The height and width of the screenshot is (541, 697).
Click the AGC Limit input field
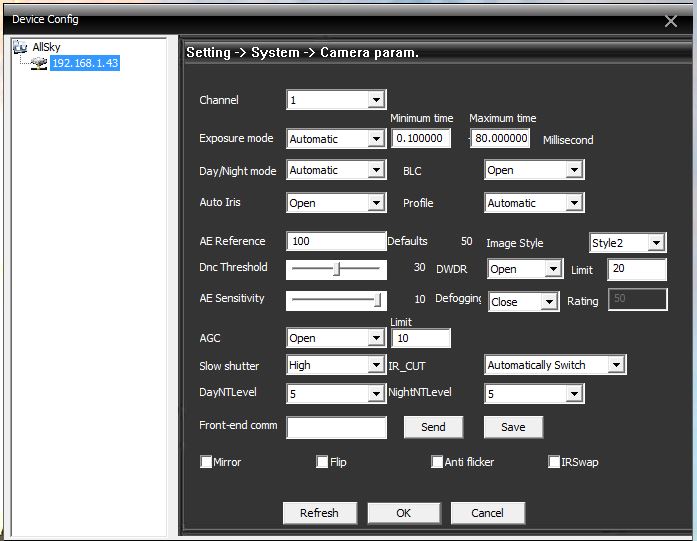(x=421, y=338)
